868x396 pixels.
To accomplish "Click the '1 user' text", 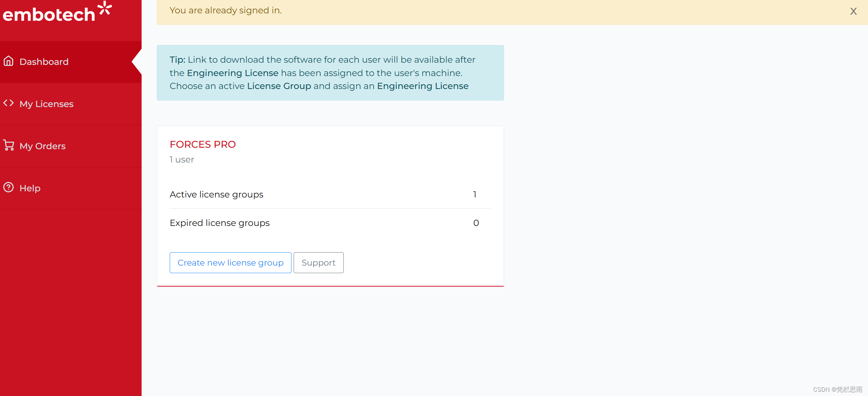I will pyautogui.click(x=182, y=160).
